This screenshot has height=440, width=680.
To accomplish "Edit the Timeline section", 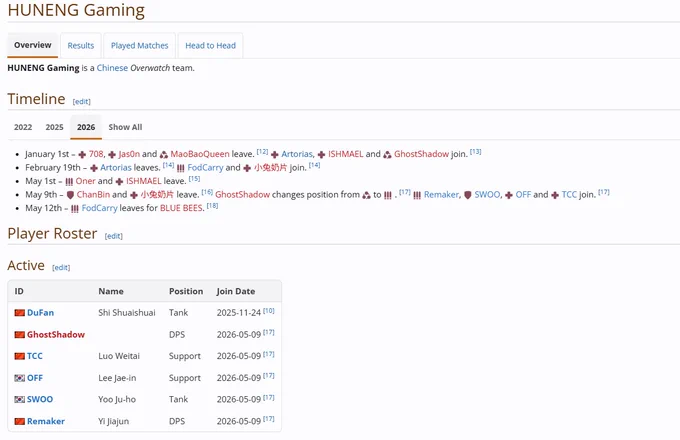I will [x=82, y=101].
